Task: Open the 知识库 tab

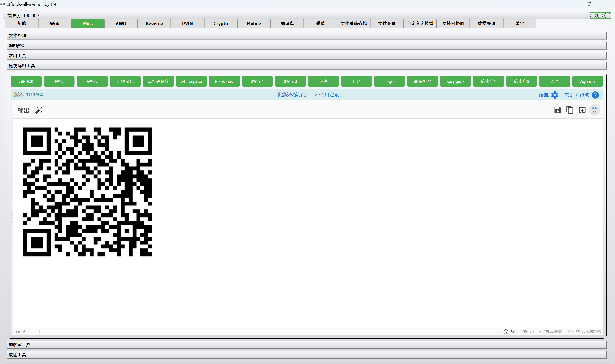Action: click(287, 23)
